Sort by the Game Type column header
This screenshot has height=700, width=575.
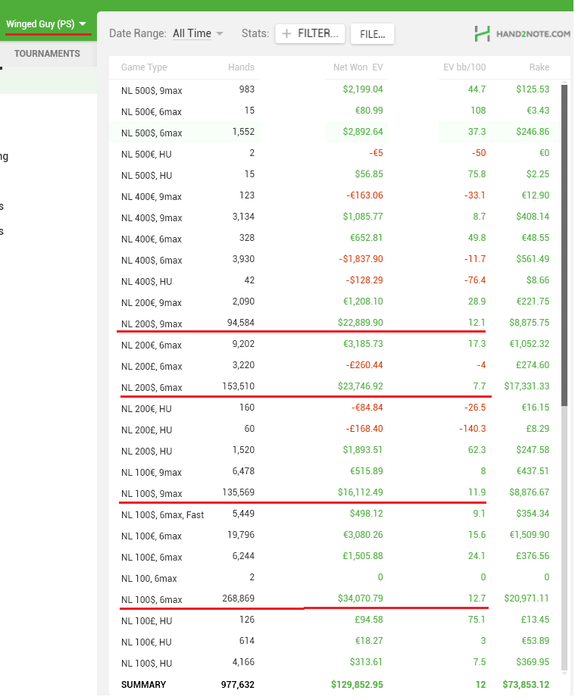144,67
